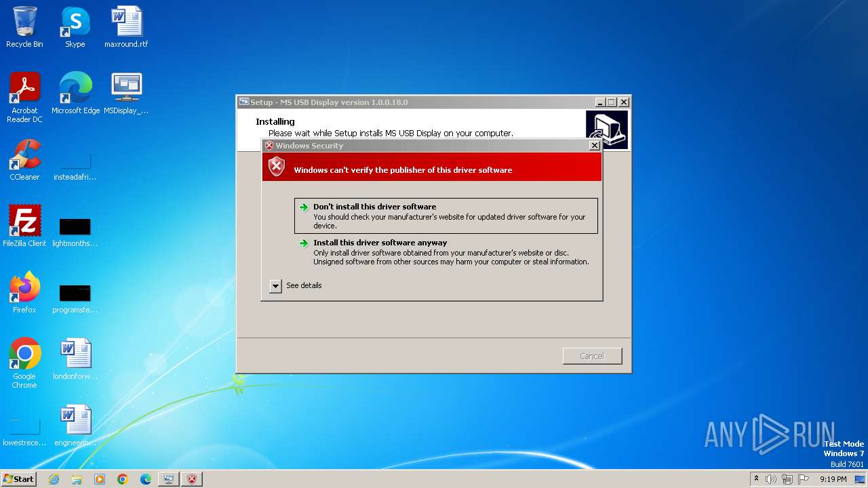Image resolution: width=868 pixels, height=488 pixels.
Task: Launch Microsoft Edge desktop shortcut
Action: (75, 94)
